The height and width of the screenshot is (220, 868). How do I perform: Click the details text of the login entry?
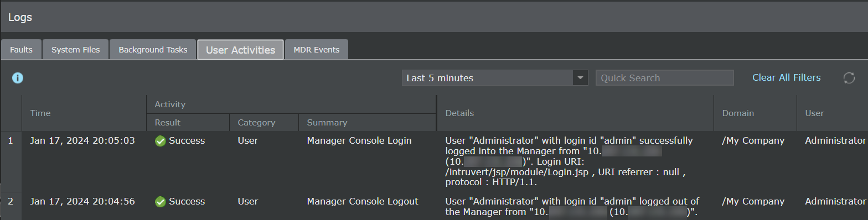pos(569,161)
